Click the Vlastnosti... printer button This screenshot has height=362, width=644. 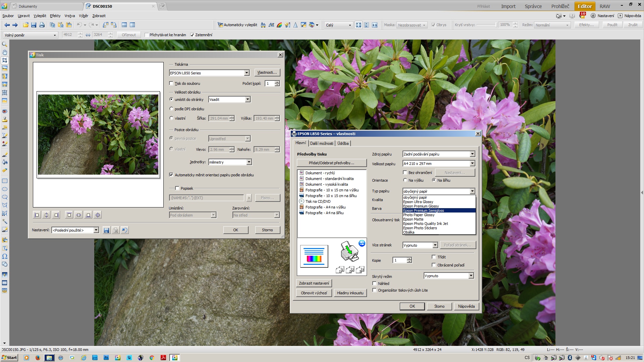tap(267, 73)
